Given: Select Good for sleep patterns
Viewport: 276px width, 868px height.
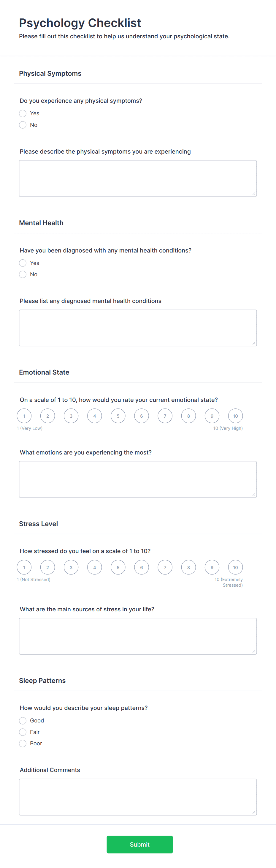Looking at the screenshot, I should [x=23, y=721].
